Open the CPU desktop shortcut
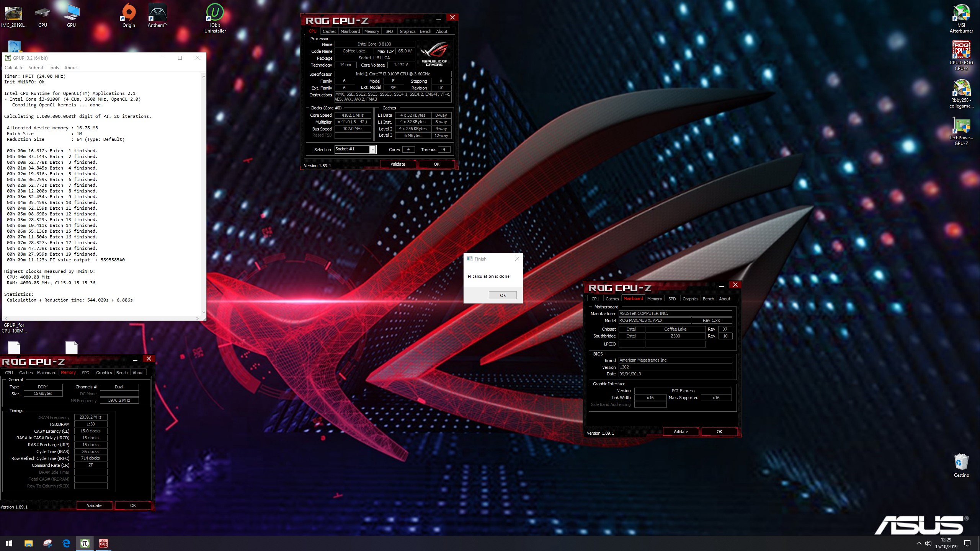Image resolution: width=980 pixels, height=551 pixels. [42, 16]
